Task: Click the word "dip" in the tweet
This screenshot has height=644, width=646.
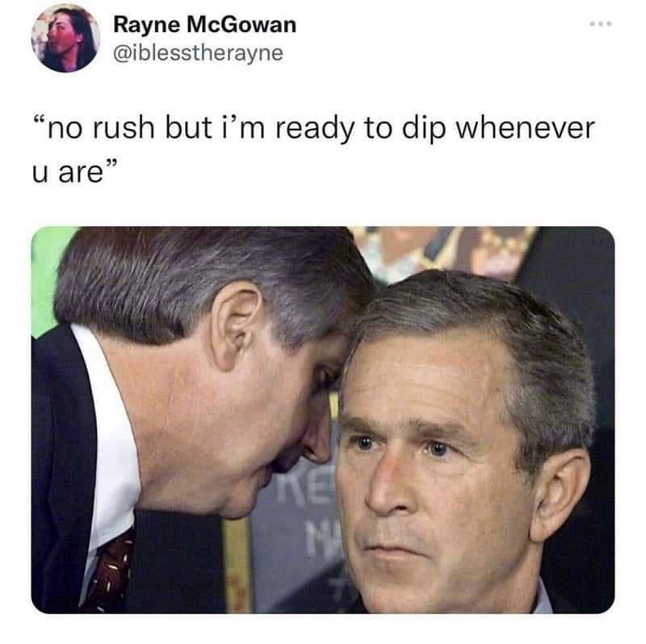Action: [424, 130]
